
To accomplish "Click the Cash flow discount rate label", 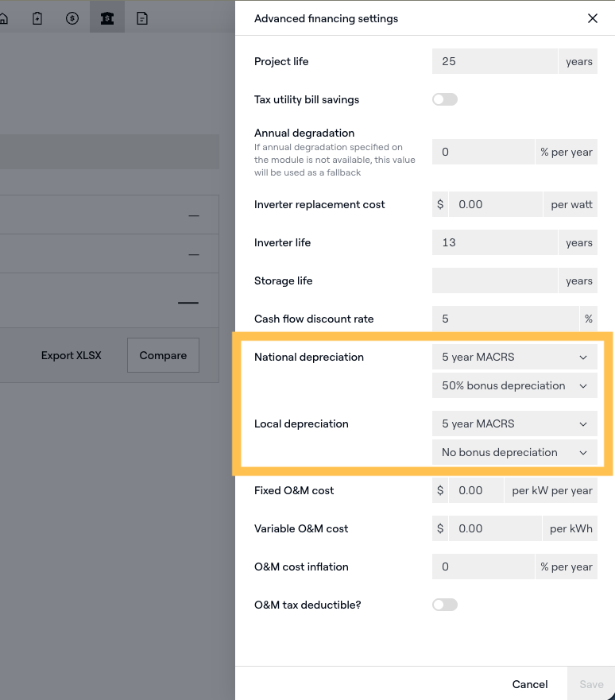I will 314,319.
